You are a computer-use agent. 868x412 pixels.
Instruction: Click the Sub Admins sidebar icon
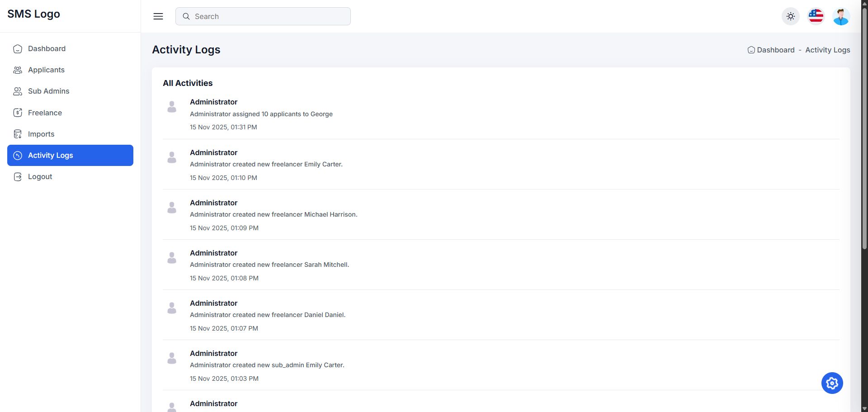(18, 91)
